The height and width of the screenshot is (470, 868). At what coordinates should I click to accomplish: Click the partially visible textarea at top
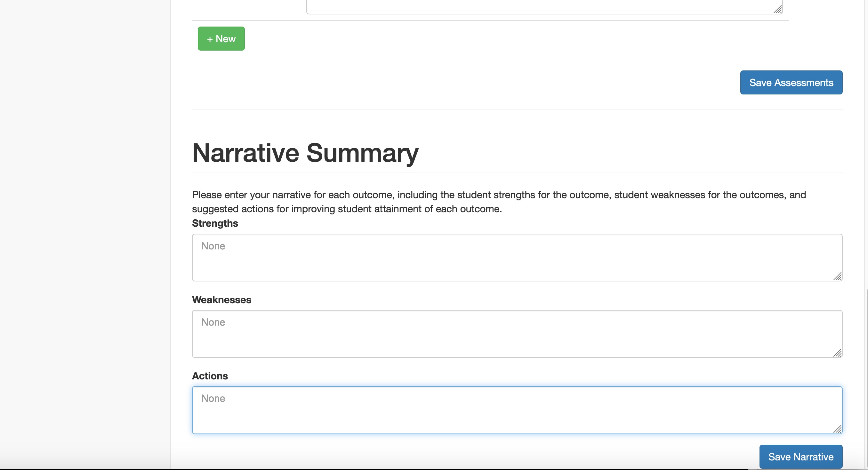544,7
